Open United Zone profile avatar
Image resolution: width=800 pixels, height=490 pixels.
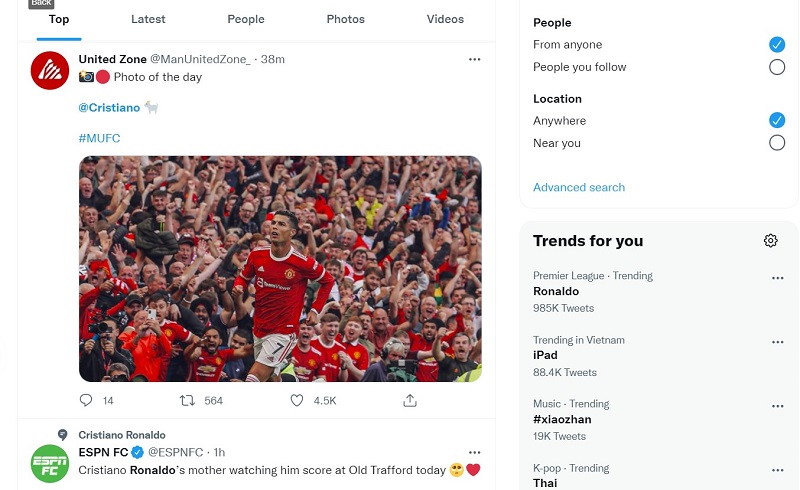coord(50,70)
